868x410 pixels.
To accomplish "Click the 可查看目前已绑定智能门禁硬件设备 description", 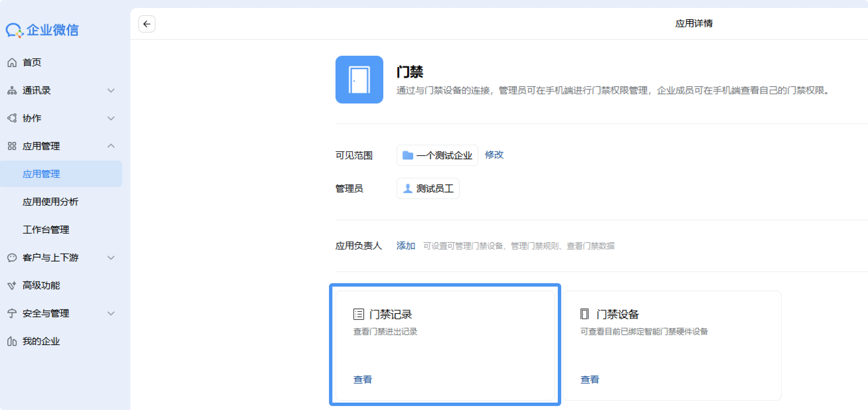I will pyautogui.click(x=644, y=332).
